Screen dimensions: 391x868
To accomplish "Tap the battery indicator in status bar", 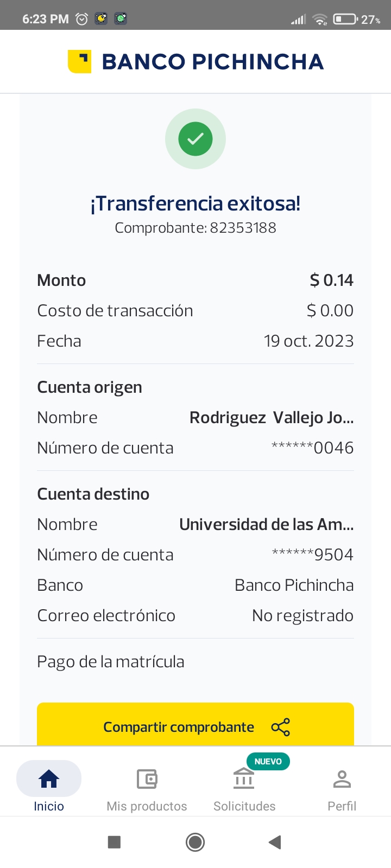I will (345, 19).
